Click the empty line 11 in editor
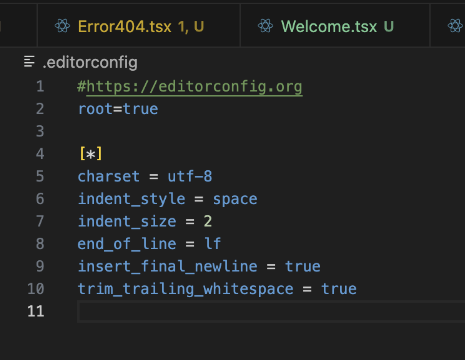The width and height of the screenshot is (465, 360). pos(271,312)
